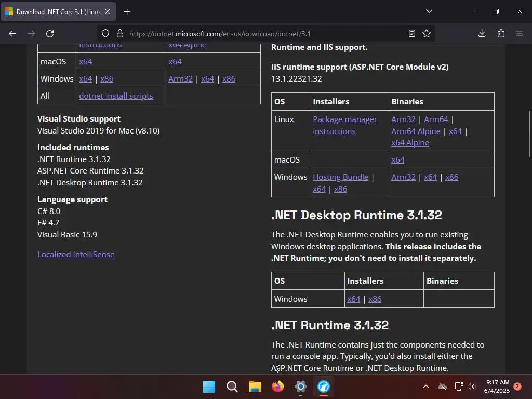Open File Explorer from taskbar
This screenshot has width=532, height=399.
click(255, 387)
